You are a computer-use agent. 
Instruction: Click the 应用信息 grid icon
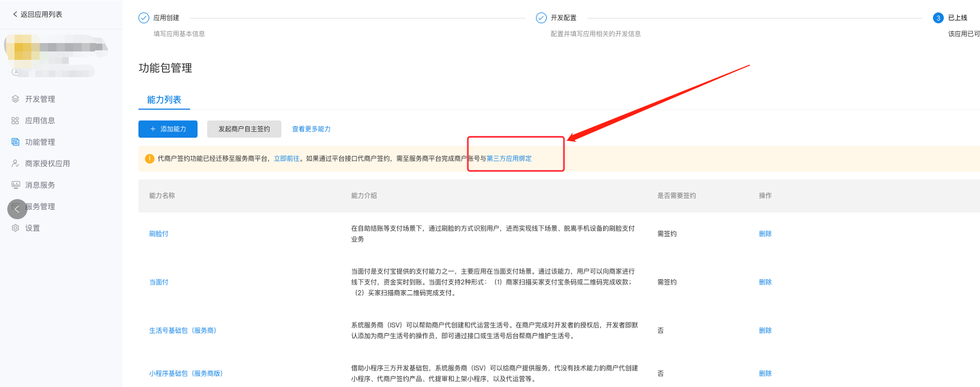(x=15, y=120)
